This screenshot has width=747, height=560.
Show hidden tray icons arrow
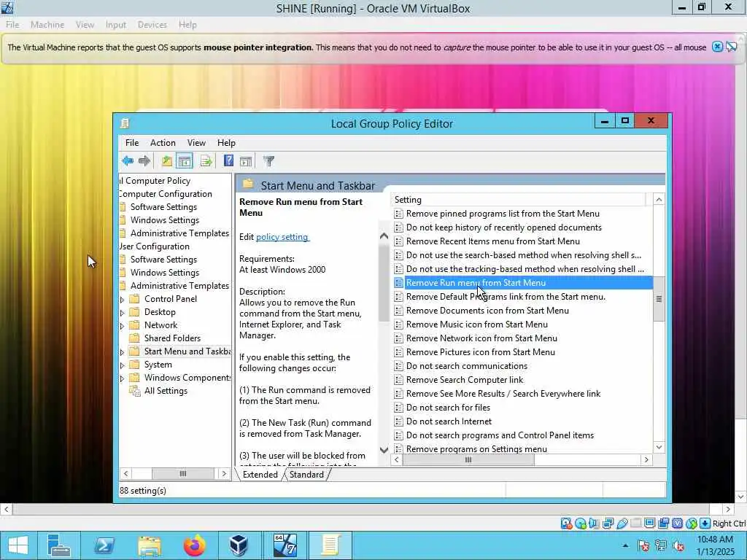point(625,545)
